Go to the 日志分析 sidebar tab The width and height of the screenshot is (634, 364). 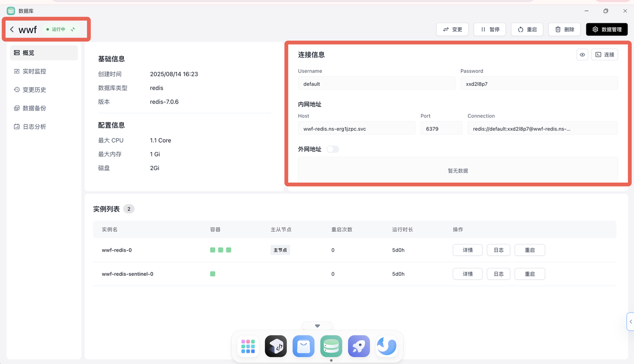click(34, 127)
